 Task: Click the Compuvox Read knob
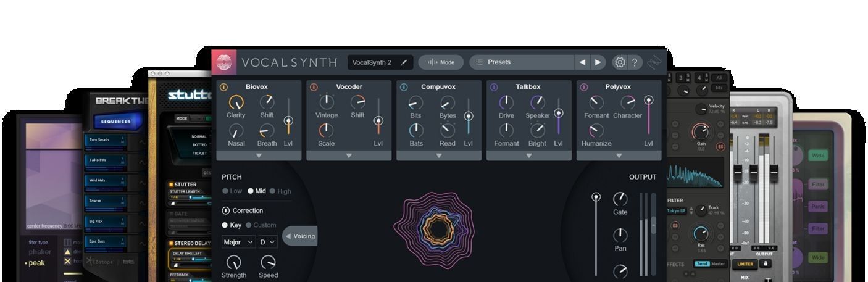(x=448, y=131)
